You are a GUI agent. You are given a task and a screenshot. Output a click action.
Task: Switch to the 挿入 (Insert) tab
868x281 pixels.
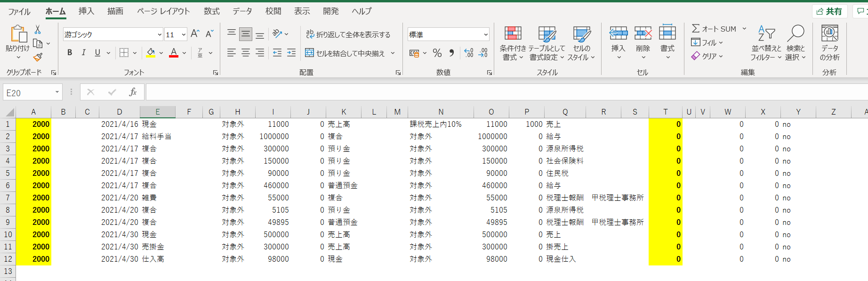click(x=86, y=11)
